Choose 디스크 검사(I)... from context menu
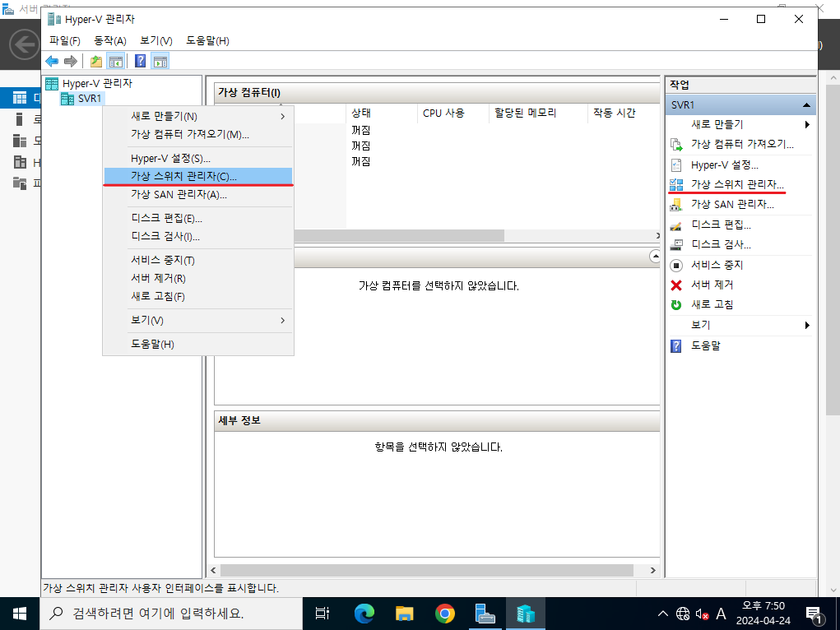Image resolution: width=840 pixels, height=630 pixels. pos(198,236)
